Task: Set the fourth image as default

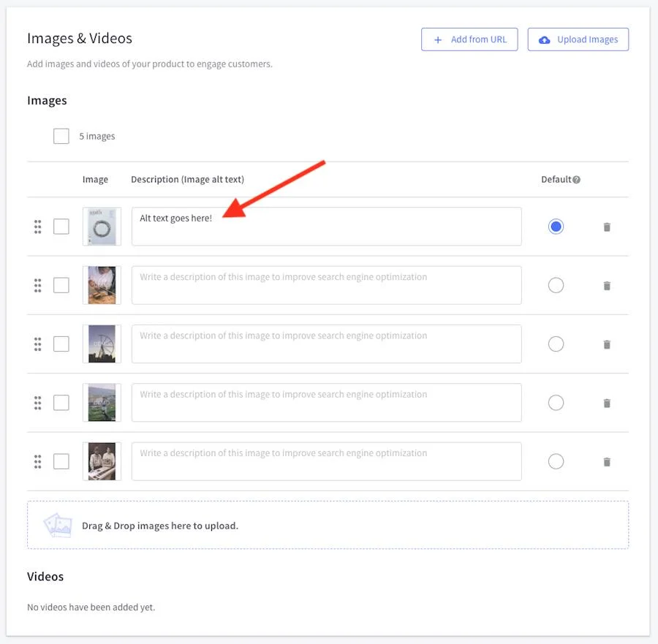Action: (556, 403)
